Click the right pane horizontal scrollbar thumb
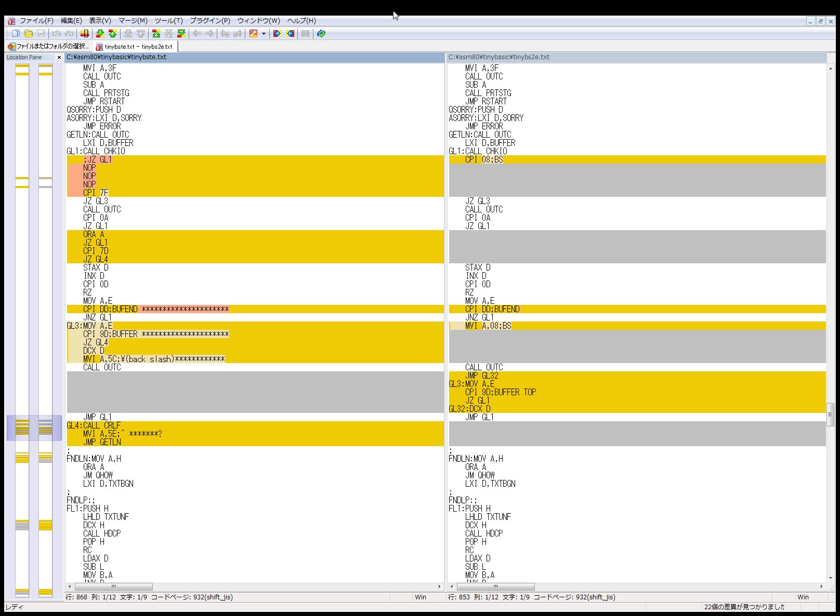The width and height of the screenshot is (840, 616). pyautogui.click(x=496, y=586)
